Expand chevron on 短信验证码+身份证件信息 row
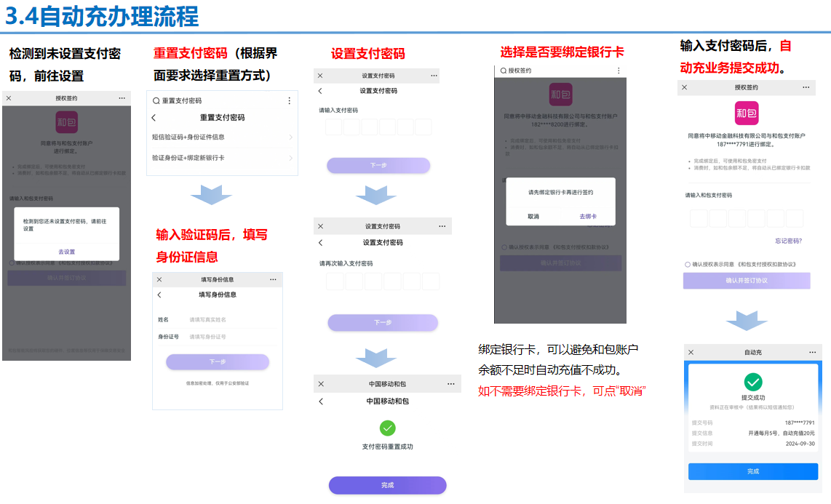The image size is (831, 504). coord(290,137)
